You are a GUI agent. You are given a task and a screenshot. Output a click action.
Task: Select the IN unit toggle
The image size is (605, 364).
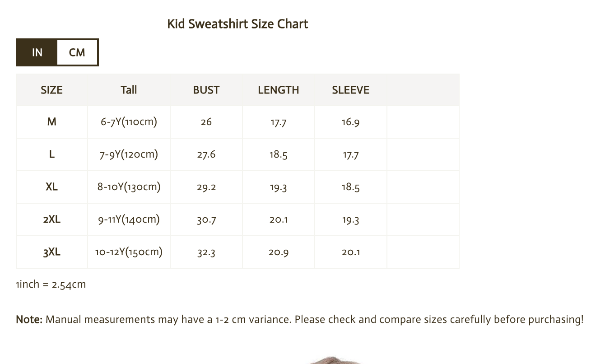37,52
